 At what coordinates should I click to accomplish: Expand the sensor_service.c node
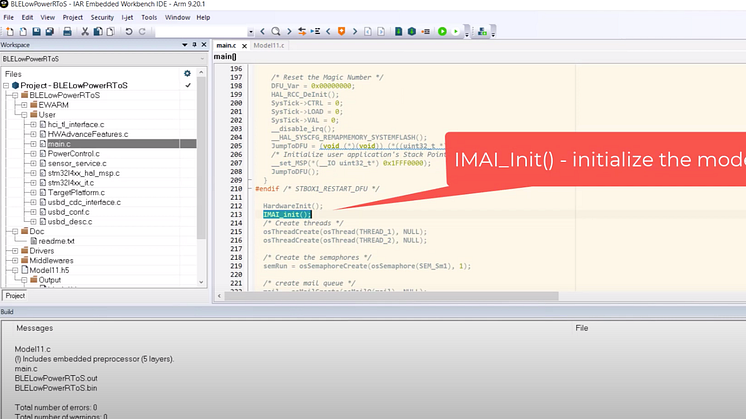point(33,163)
